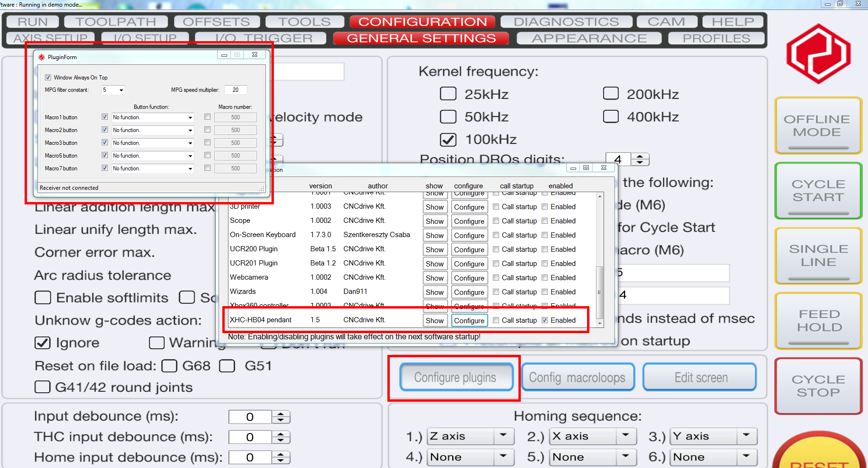This screenshot has height=468, width=868.
Task: Toggle the 100kHz kernel frequency checkbox
Action: [448, 140]
